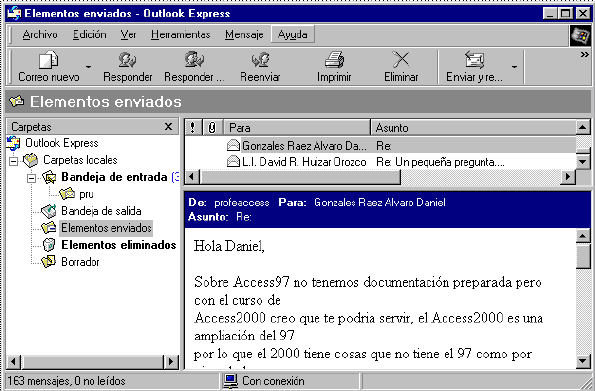Select the Elementos eliminados folder
Image resolution: width=595 pixels, height=391 pixels.
coord(119,245)
